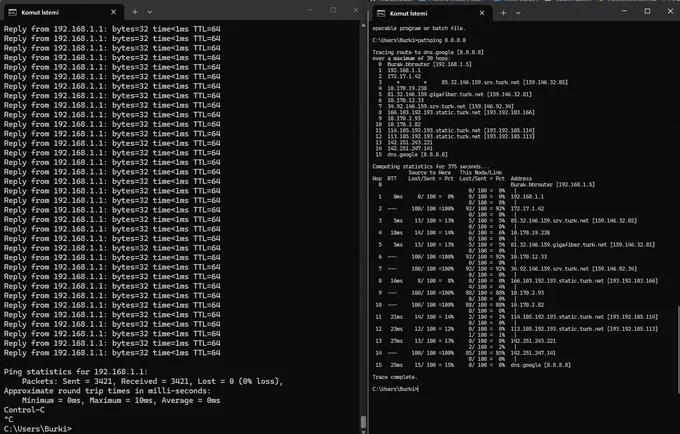The width and height of the screenshot is (680, 434).
Task: Minimize the right terminal window
Action: pyautogui.click(x=624, y=11)
